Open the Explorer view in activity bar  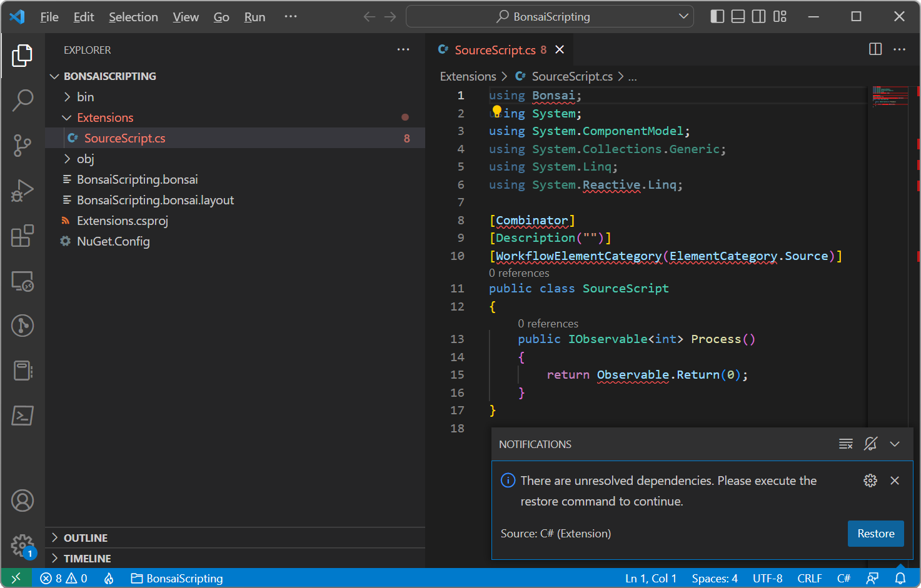tap(23, 56)
